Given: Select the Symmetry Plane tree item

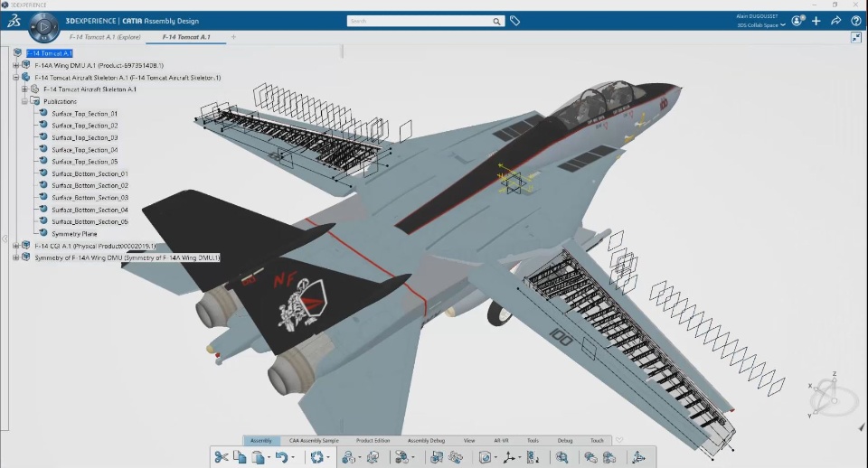Looking at the screenshot, I should 74,233.
